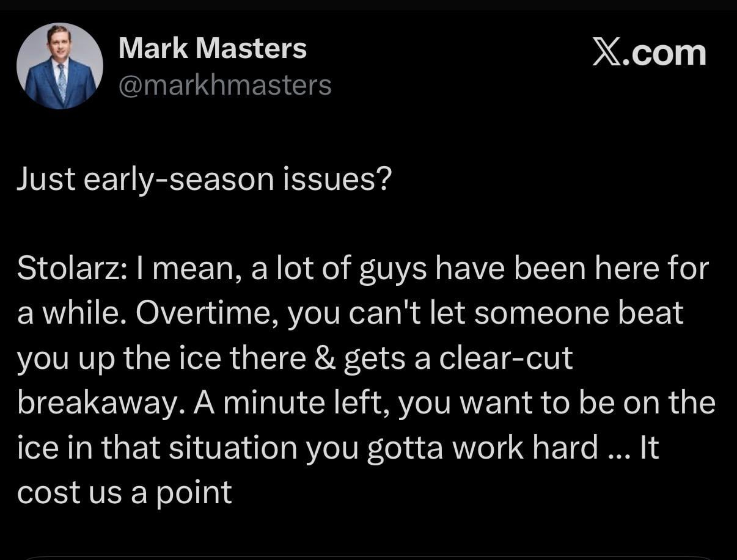The height and width of the screenshot is (560, 737).
Task: Click the Mark Masters display name
Action: point(212,48)
